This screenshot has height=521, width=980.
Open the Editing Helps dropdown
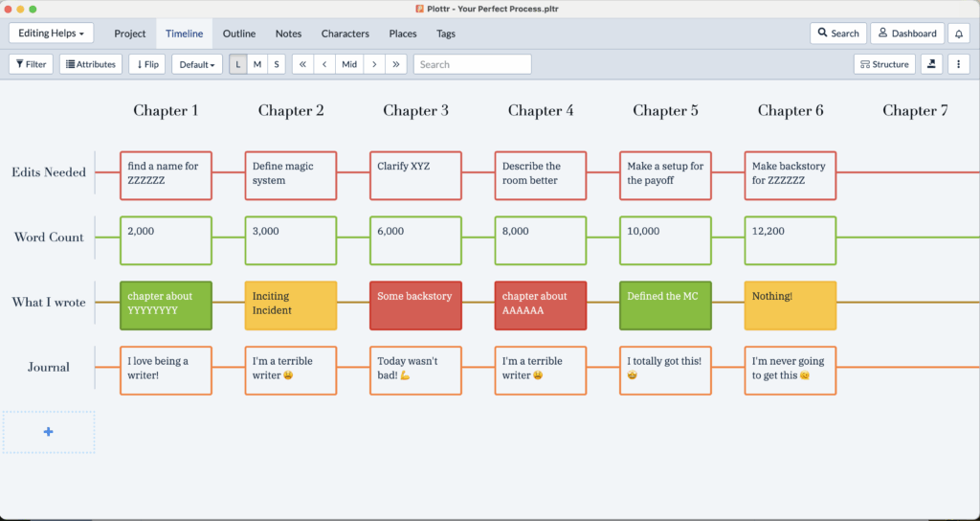52,34
